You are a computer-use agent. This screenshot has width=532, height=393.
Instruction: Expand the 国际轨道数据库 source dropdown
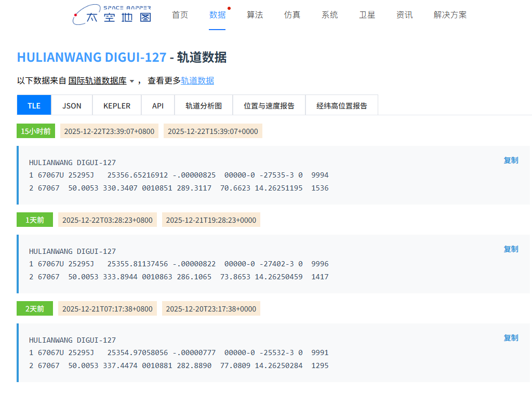coord(101,80)
